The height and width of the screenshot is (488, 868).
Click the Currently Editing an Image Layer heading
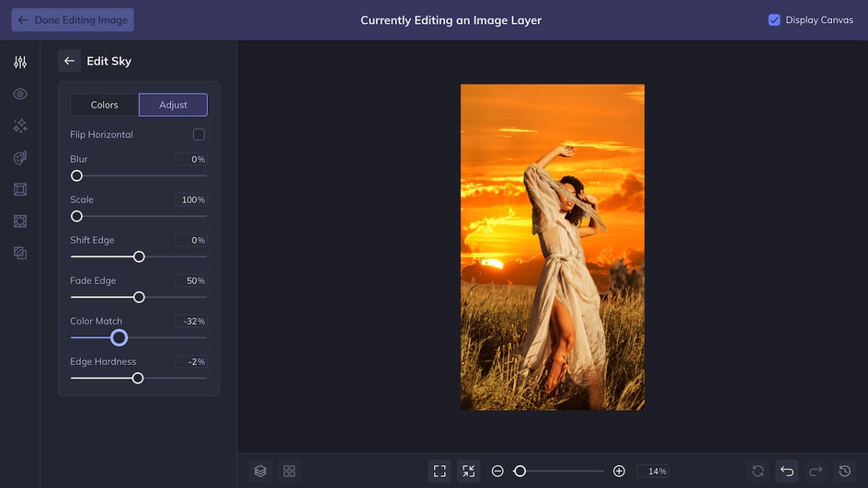451,20
